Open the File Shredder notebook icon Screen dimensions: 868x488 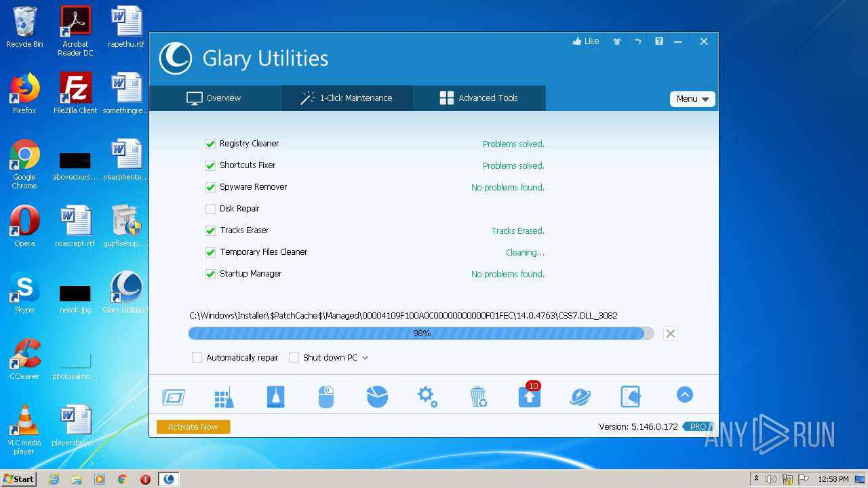631,396
